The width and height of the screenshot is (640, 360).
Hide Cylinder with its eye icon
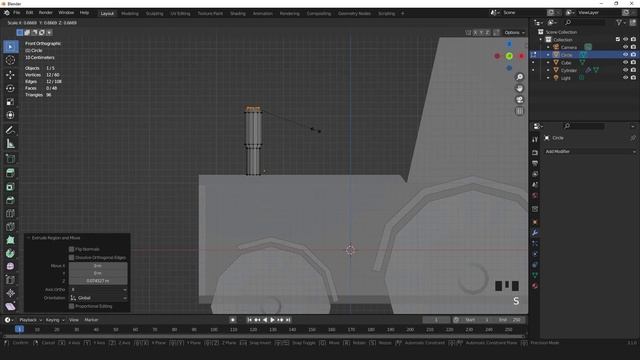(625, 70)
